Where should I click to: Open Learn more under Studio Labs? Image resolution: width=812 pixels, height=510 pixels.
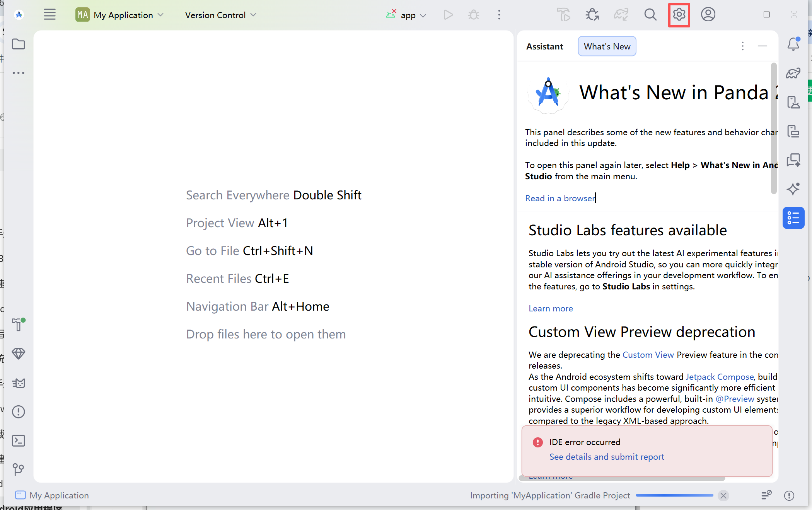coord(551,308)
